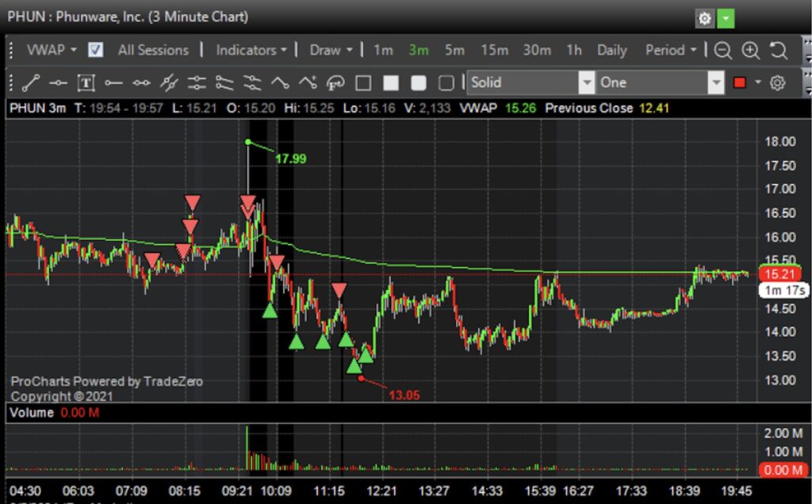Image resolution: width=812 pixels, height=504 pixels.
Task: Click the zoom out magnifier icon
Action: [x=722, y=50]
